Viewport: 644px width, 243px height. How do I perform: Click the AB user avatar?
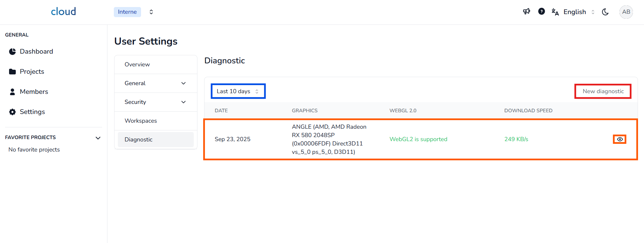(626, 12)
